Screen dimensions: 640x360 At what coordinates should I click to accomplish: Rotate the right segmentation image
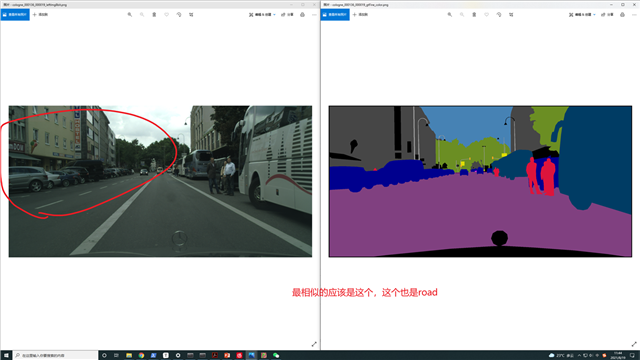499,15
